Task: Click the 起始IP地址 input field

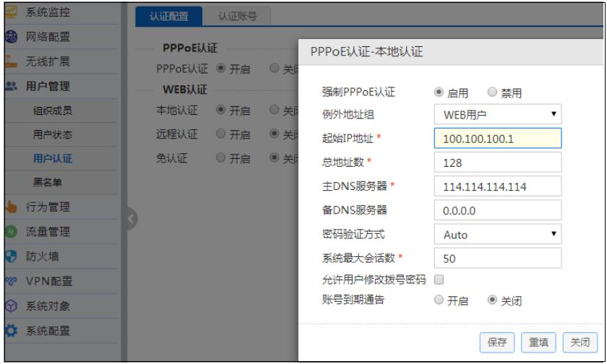Action: click(x=497, y=138)
